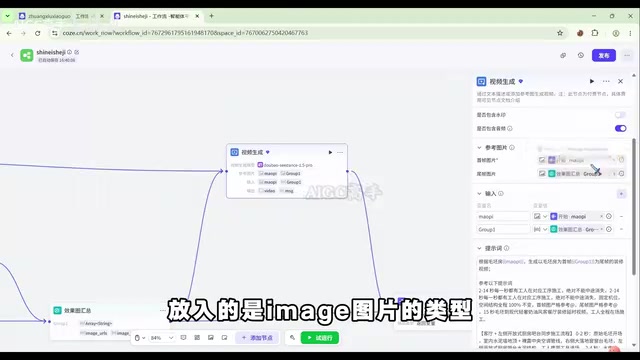Clear the 开始 maopi variable reference
Screen dimensions: 640x360
[x=601, y=217]
